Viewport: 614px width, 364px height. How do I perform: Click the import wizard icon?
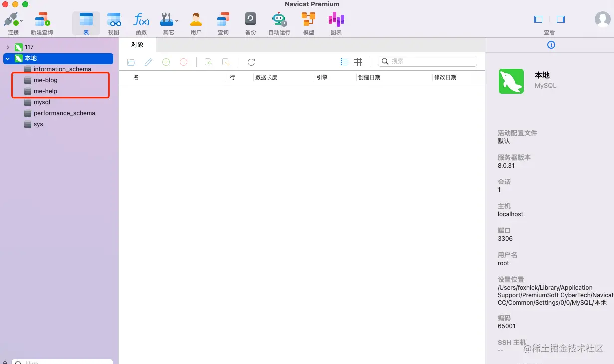(209, 62)
